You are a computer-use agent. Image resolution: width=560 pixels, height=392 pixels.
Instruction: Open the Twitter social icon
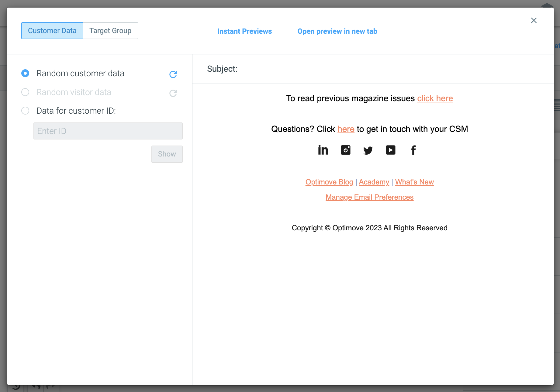[x=368, y=150]
